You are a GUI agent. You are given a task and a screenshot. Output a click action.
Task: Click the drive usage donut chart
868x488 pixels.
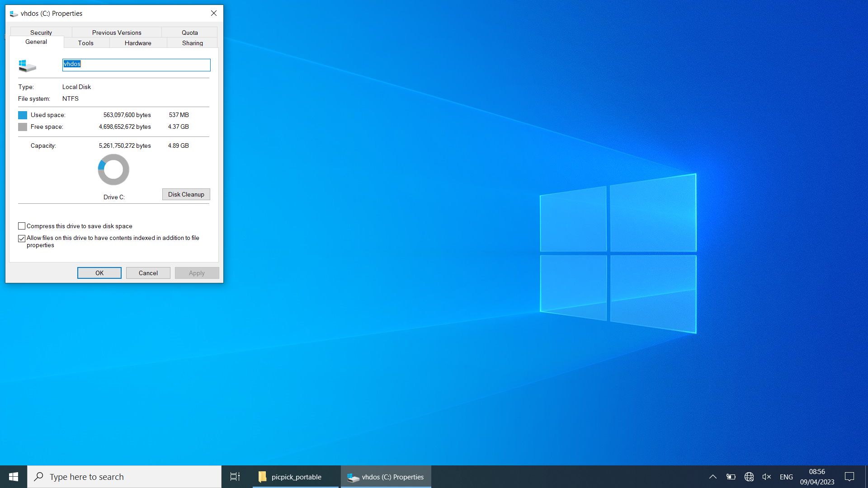coord(113,169)
